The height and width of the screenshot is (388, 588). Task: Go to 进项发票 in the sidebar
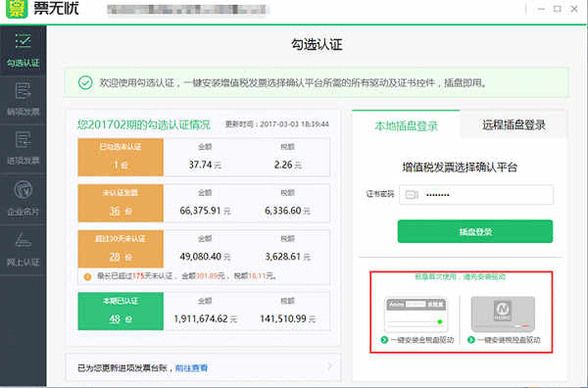coord(24,149)
